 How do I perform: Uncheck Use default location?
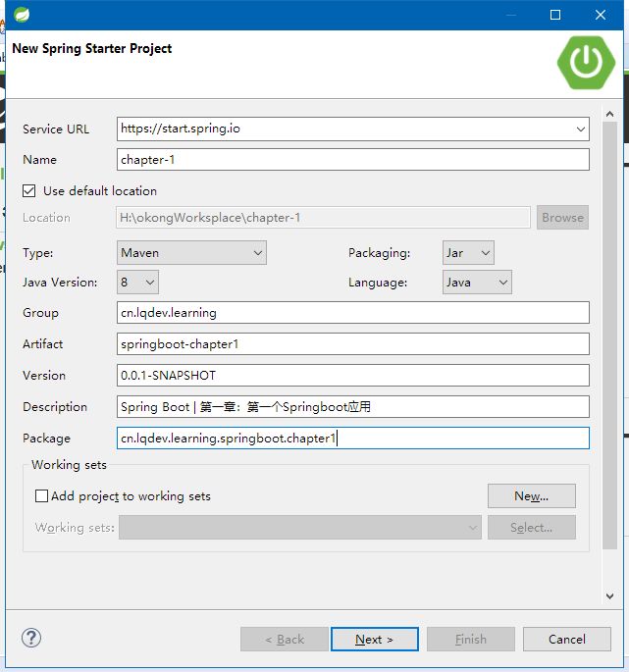[29, 190]
